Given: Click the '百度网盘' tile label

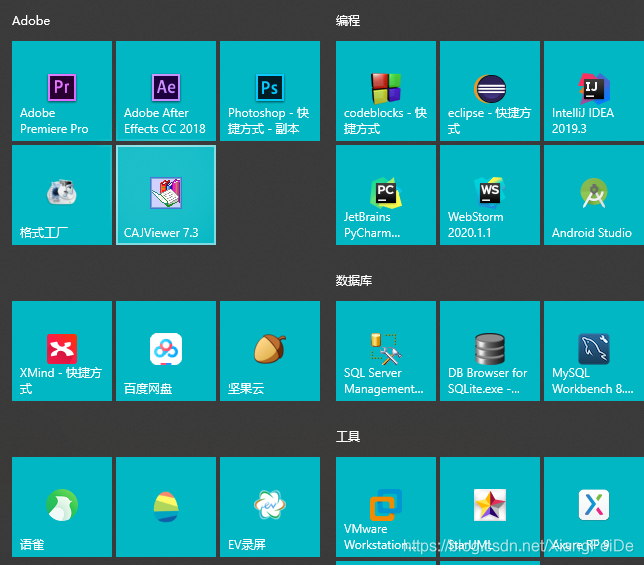Looking at the screenshot, I should [x=148, y=388].
